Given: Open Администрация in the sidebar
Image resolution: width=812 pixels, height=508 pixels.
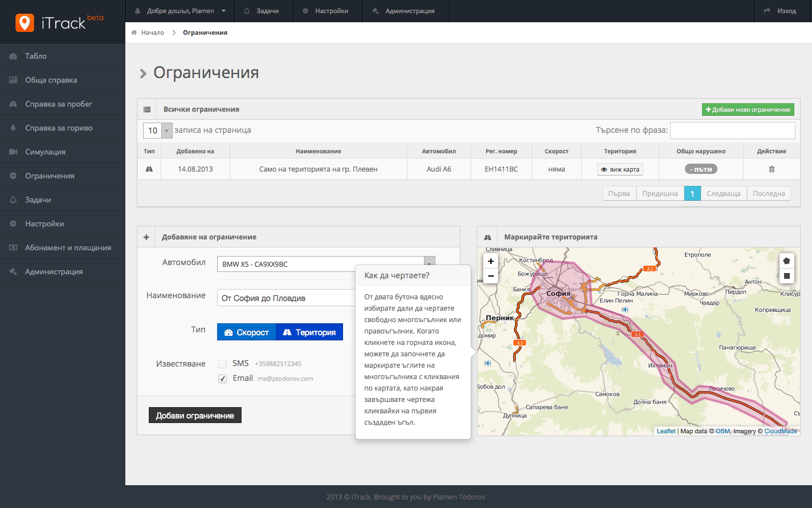Looking at the screenshot, I should 63,271.
